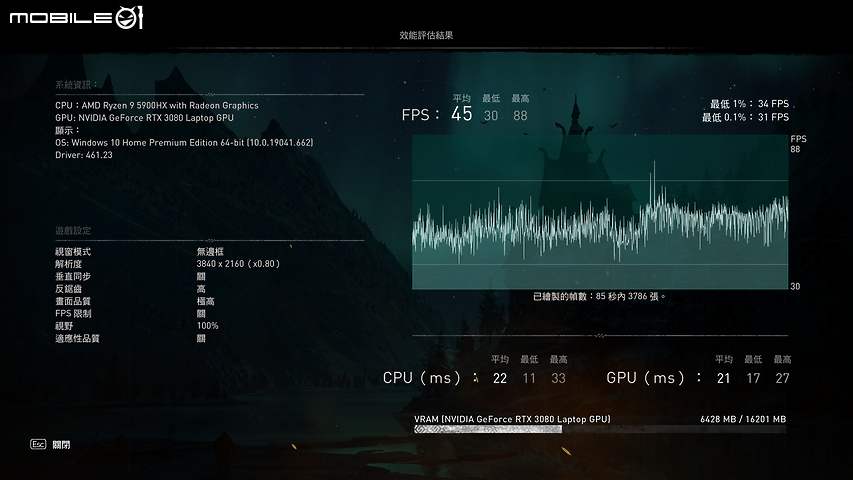Click the VRAM usage progress bar

(x=600, y=429)
